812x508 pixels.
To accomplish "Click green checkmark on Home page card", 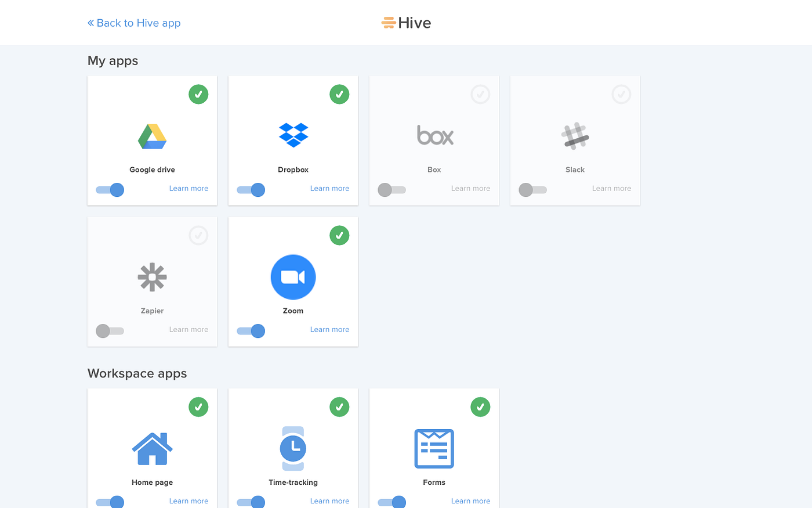I will pos(198,407).
